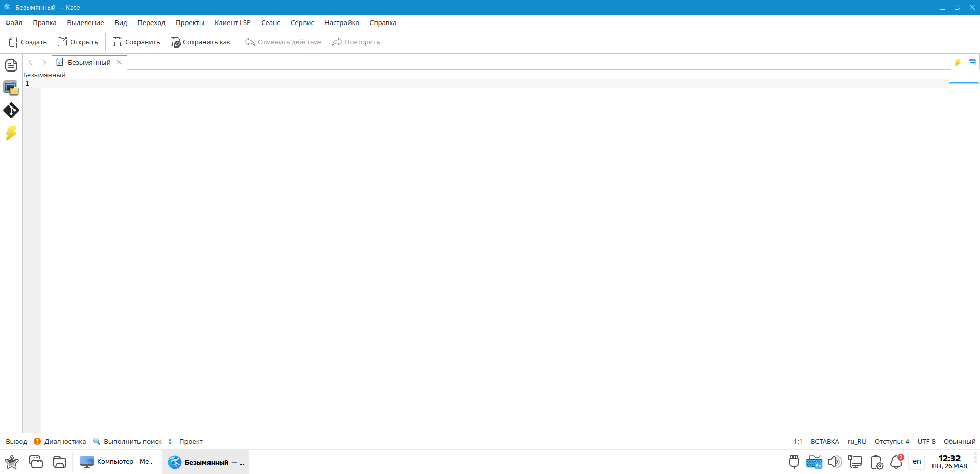Open the Documents list sidebar icon
The image size is (980, 474).
click(x=11, y=65)
